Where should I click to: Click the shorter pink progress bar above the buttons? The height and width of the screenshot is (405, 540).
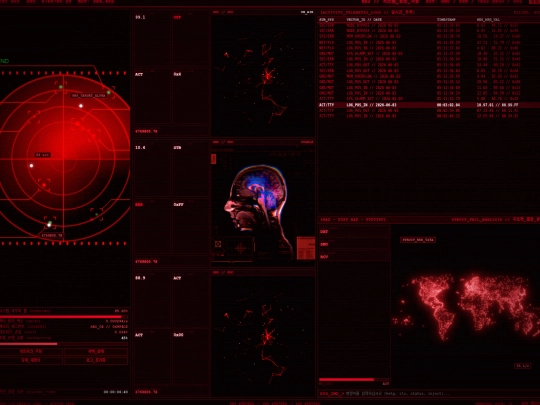29,344
